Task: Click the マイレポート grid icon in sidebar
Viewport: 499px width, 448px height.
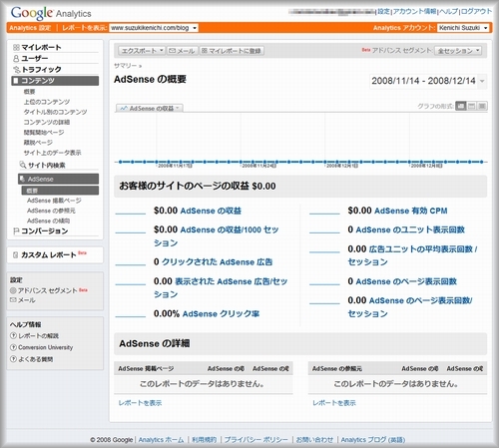Action: click(x=16, y=48)
